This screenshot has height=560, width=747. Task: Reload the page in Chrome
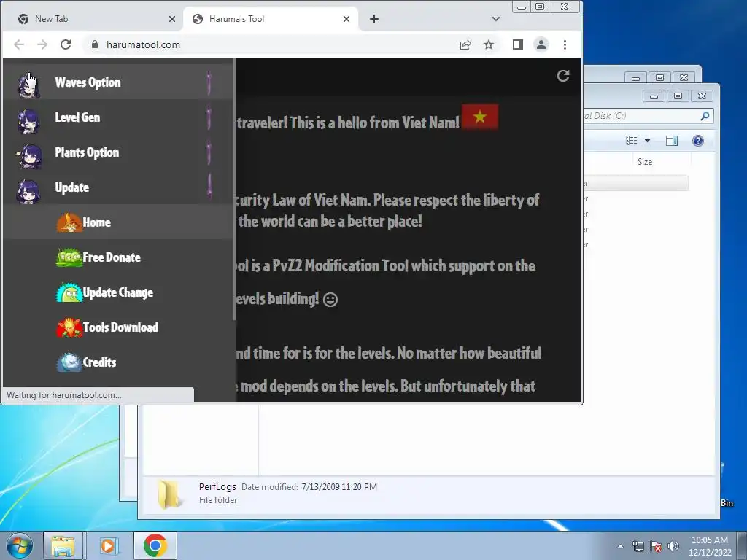(66, 44)
